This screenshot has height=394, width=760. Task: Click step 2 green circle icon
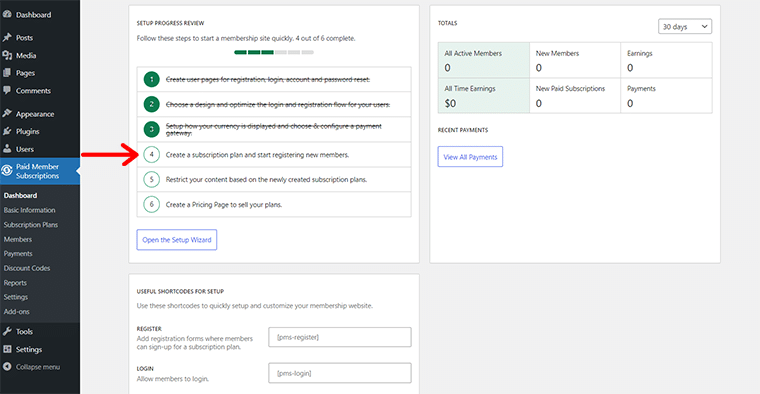(x=152, y=104)
